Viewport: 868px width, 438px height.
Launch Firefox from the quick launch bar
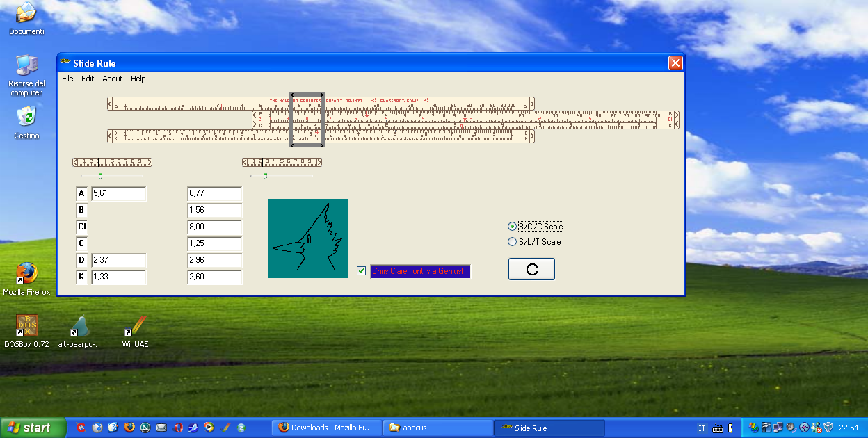(129, 428)
